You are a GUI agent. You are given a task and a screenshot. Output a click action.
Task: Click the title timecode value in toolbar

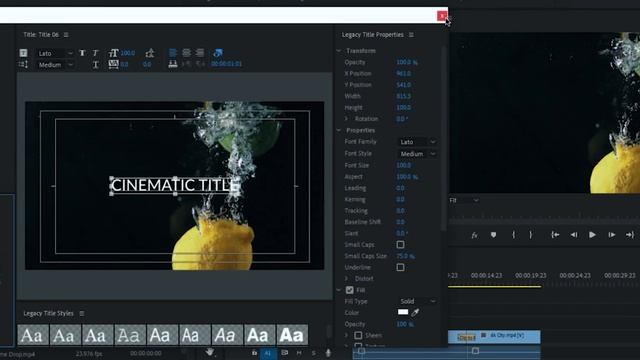coord(227,64)
